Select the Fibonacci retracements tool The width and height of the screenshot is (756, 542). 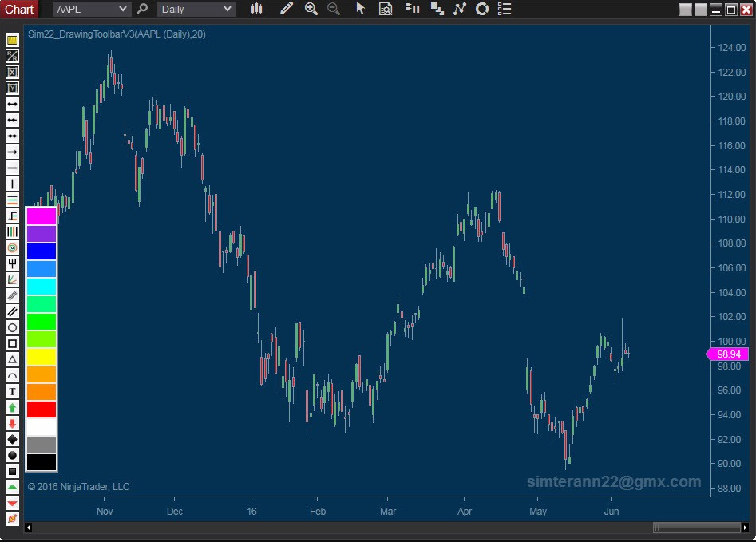[x=12, y=200]
